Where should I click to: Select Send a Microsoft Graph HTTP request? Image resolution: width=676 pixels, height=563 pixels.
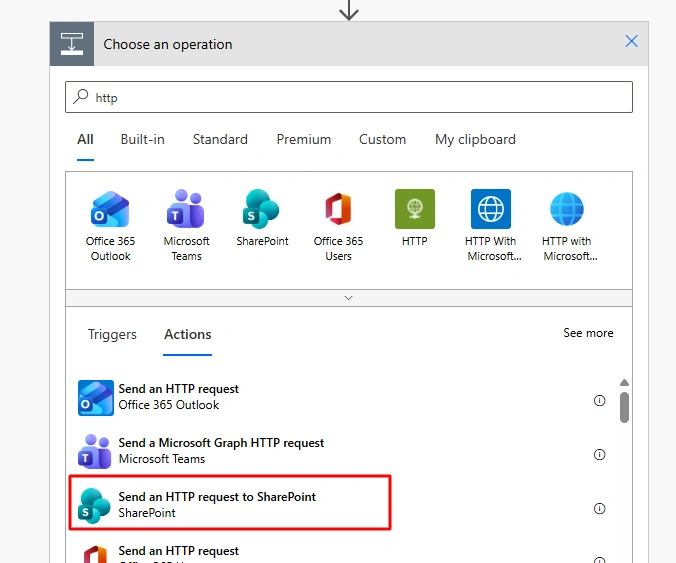[x=343, y=451]
